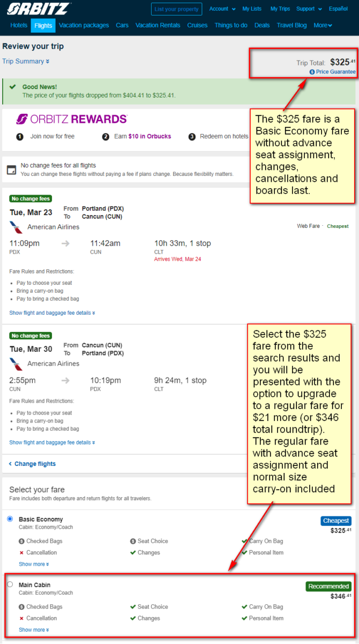Open the More navigation dropdown
The width and height of the screenshot is (359, 644).
coord(323,25)
